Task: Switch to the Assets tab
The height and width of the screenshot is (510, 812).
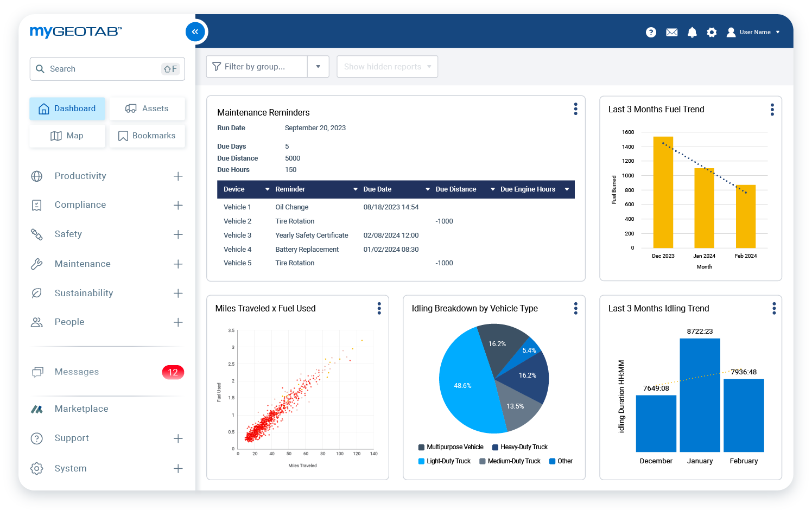Action: click(147, 109)
